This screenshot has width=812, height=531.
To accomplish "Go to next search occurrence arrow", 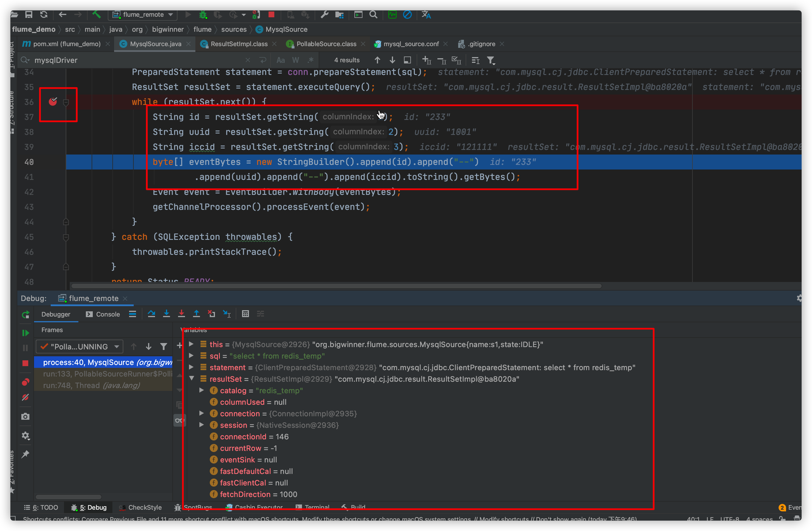I will pyautogui.click(x=392, y=60).
